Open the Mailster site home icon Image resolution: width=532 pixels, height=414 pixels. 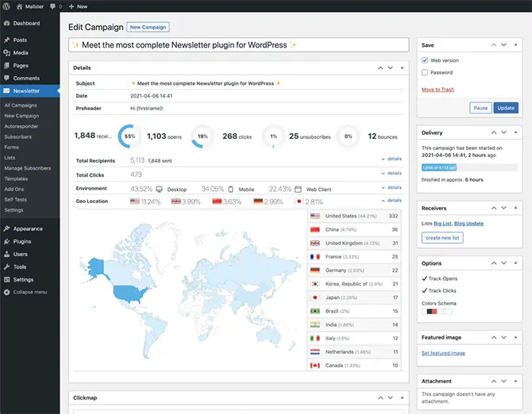point(19,6)
